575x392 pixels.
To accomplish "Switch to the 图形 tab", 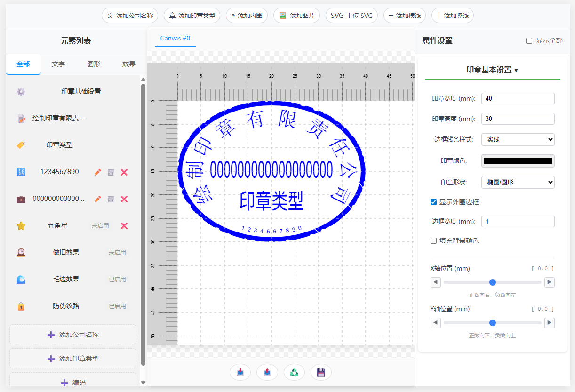I will [x=94, y=64].
